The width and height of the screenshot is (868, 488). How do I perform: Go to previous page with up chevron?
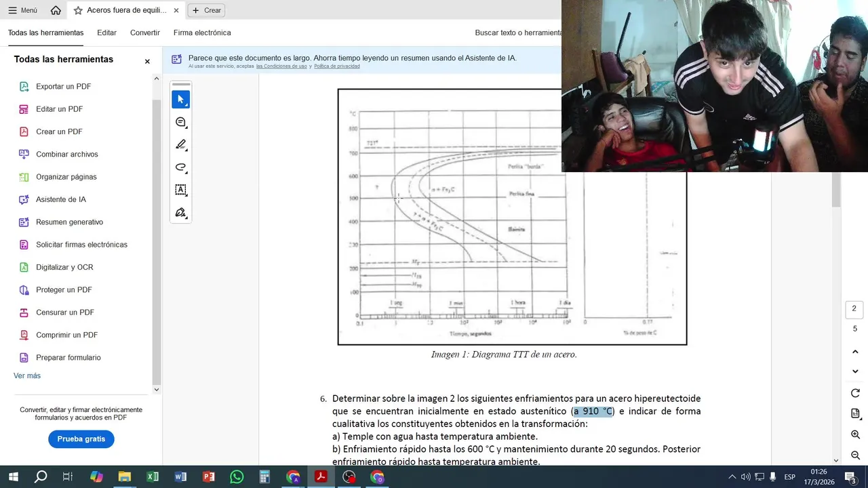click(855, 352)
